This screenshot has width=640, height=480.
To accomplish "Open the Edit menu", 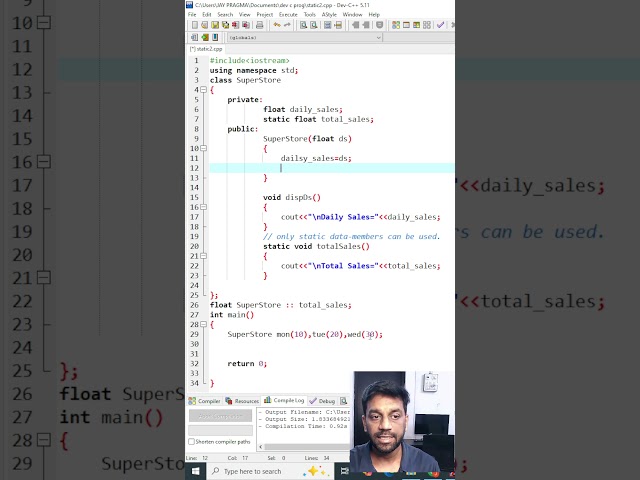I will point(207,15).
